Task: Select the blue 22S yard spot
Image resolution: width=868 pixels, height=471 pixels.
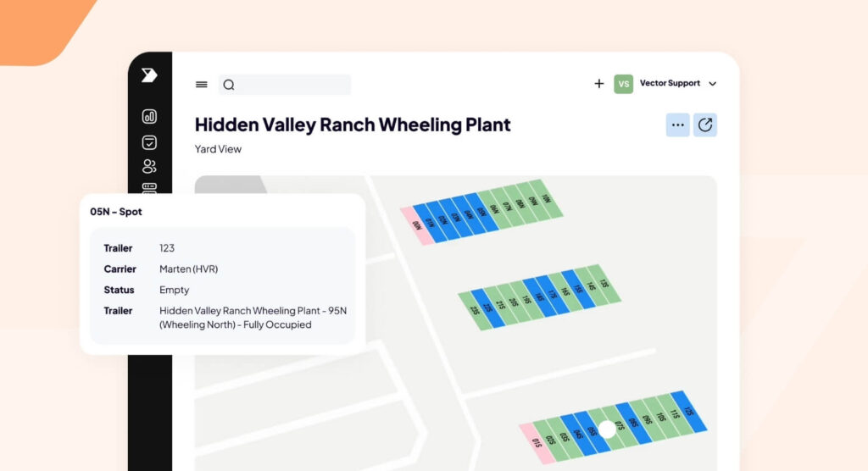Action: pyautogui.click(x=488, y=307)
